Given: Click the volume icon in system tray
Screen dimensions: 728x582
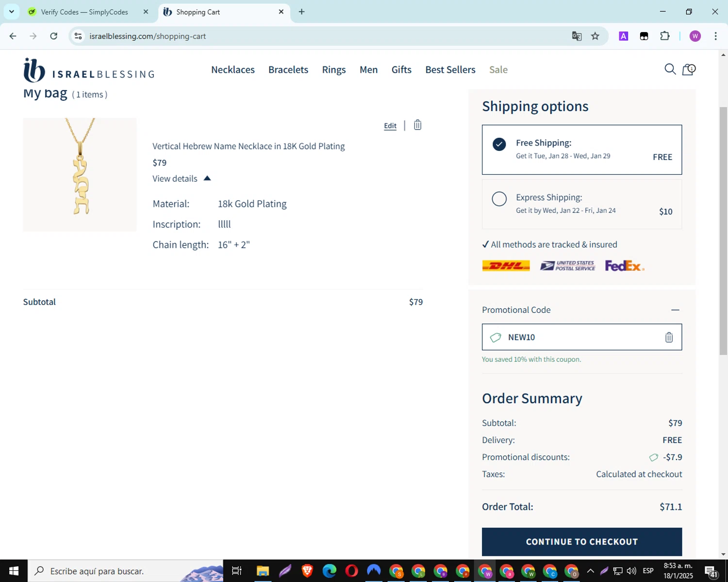Looking at the screenshot, I should click(x=631, y=571).
